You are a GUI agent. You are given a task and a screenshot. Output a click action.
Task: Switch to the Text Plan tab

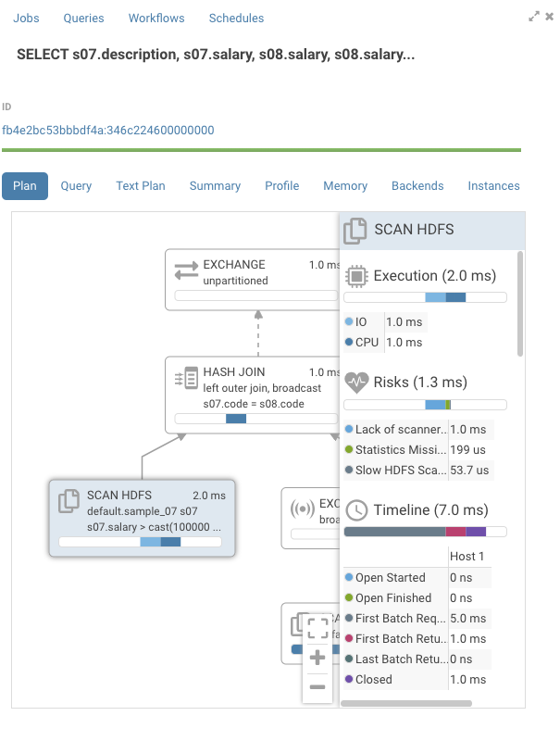tap(141, 186)
